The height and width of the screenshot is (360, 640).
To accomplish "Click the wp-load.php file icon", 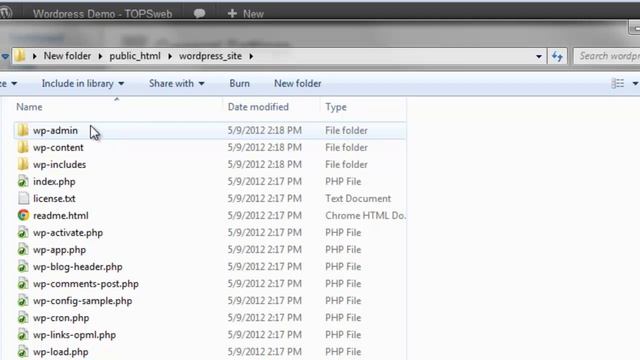I will (x=23, y=351).
